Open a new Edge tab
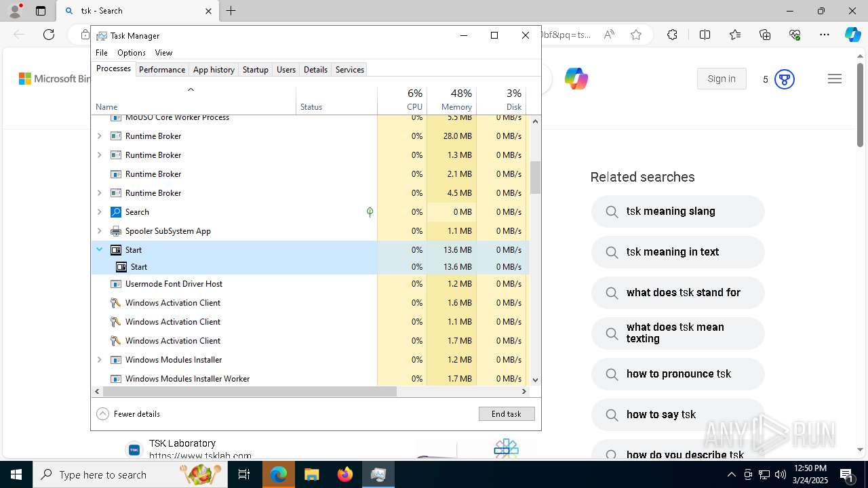This screenshot has width=868, height=488. (x=231, y=11)
